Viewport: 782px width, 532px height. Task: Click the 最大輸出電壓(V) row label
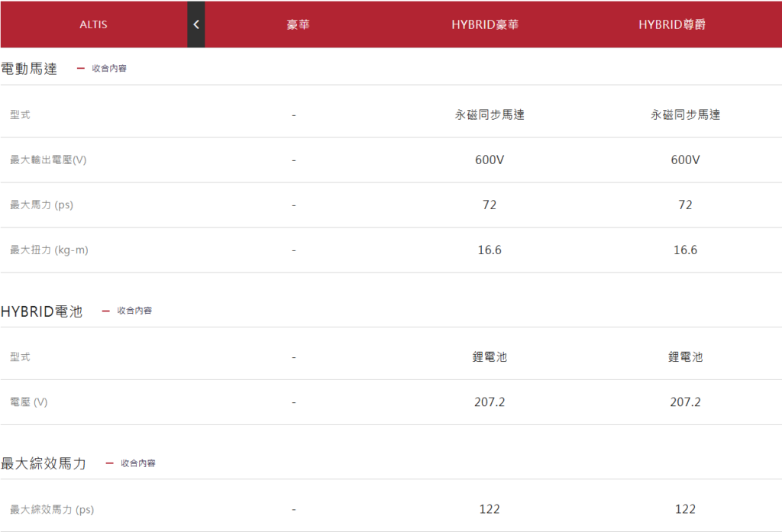48,160
